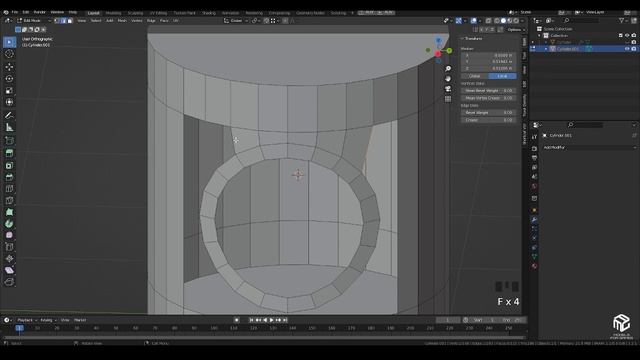Select the Move tool
This screenshot has width=640, height=360.
pos(9,67)
